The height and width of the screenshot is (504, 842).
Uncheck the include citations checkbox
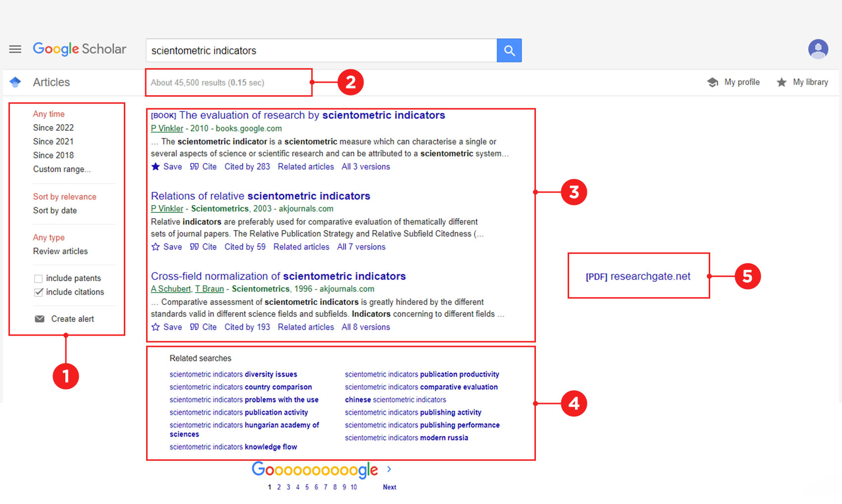[x=38, y=292]
